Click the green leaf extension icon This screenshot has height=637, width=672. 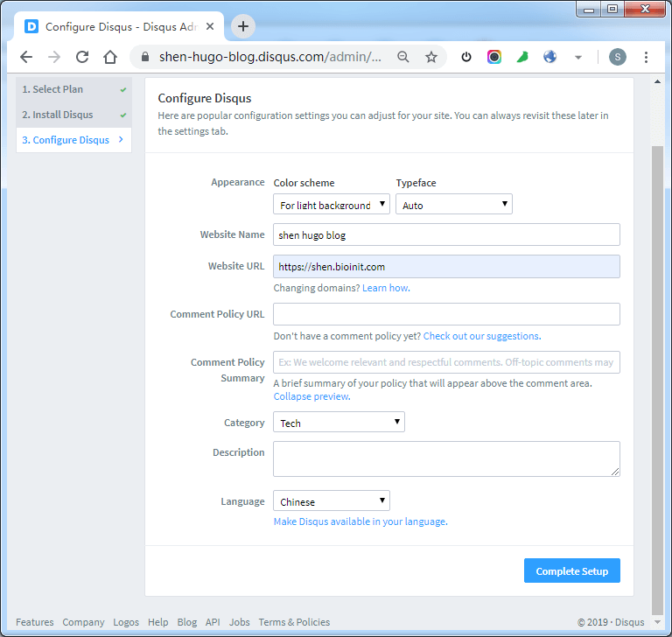(x=522, y=57)
